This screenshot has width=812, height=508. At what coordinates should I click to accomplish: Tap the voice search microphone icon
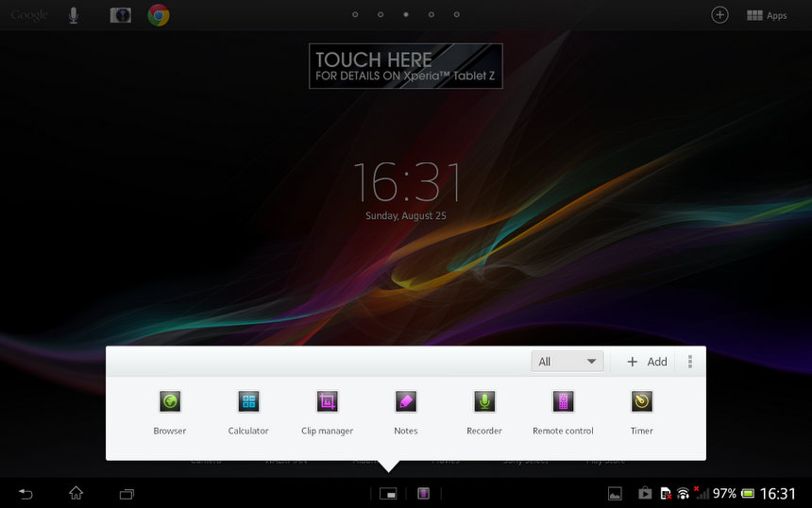tap(74, 15)
